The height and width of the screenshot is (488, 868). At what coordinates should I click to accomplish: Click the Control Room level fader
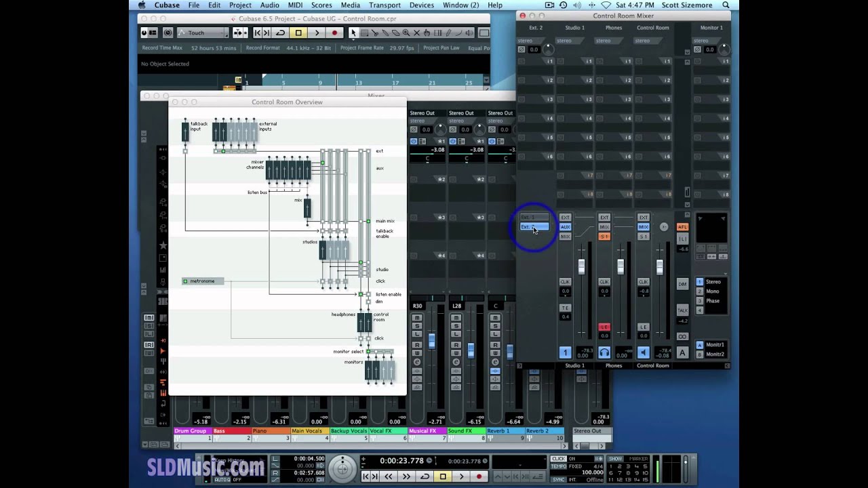pyautogui.click(x=659, y=267)
